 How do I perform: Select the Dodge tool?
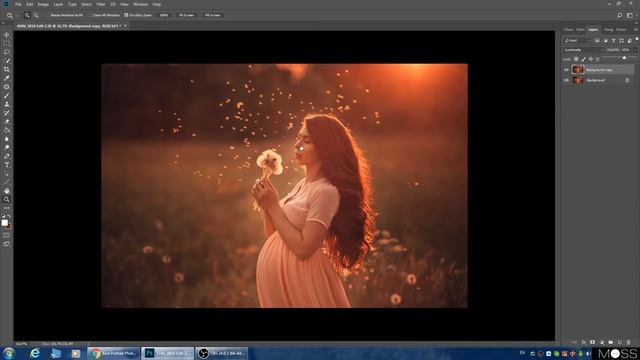(7, 147)
